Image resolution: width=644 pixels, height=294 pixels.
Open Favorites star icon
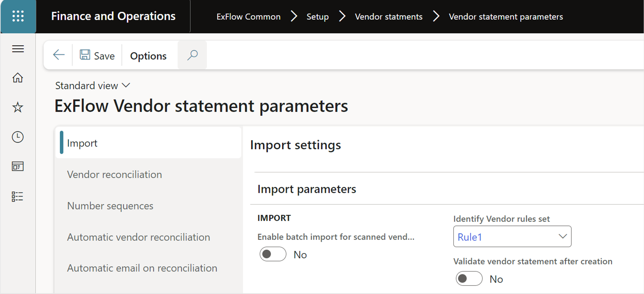tap(18, 107)
